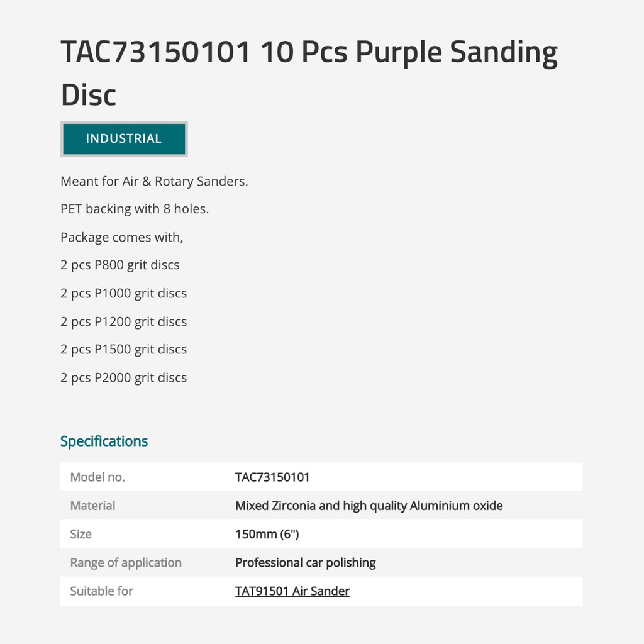The width and height of the screenshot is (644, 644).
Task: Select the 'Material' row label
Action: click(92, 506)
